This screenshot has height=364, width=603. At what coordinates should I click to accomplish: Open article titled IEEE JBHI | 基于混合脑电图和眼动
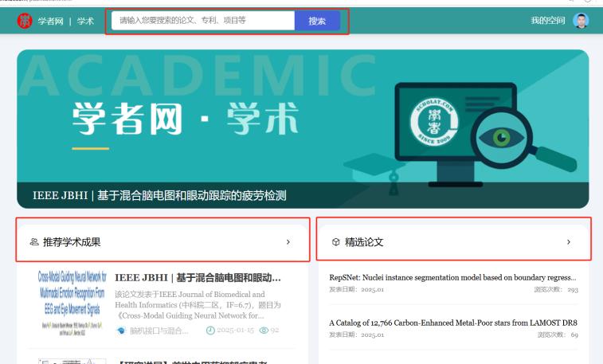coord(198,277)
